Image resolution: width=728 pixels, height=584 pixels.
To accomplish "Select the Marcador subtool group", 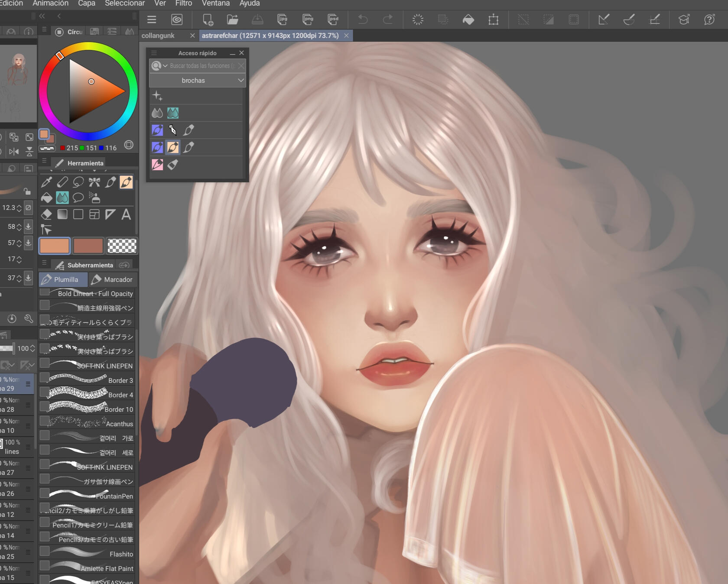I will (113, 279).
